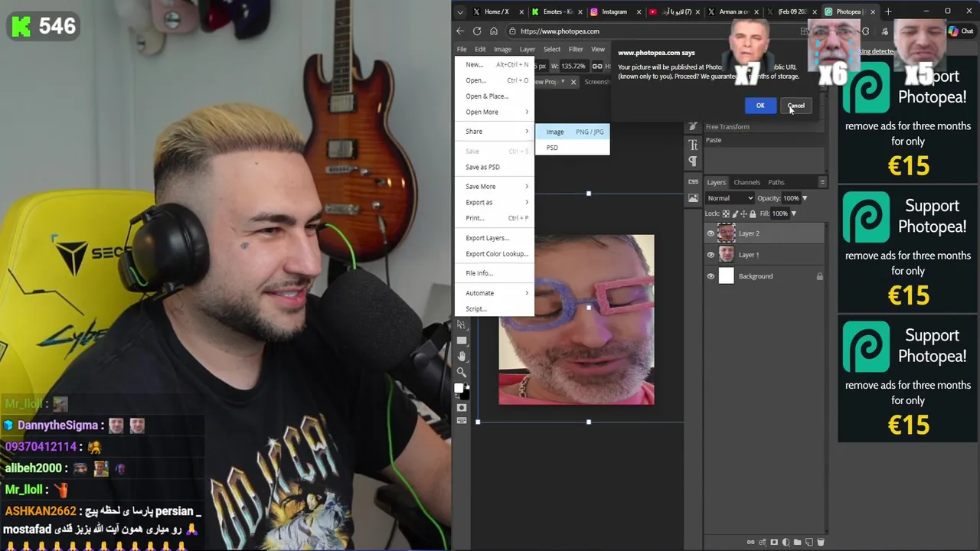
Task: Choose Print... from the File menu
Action: (495, 218)
